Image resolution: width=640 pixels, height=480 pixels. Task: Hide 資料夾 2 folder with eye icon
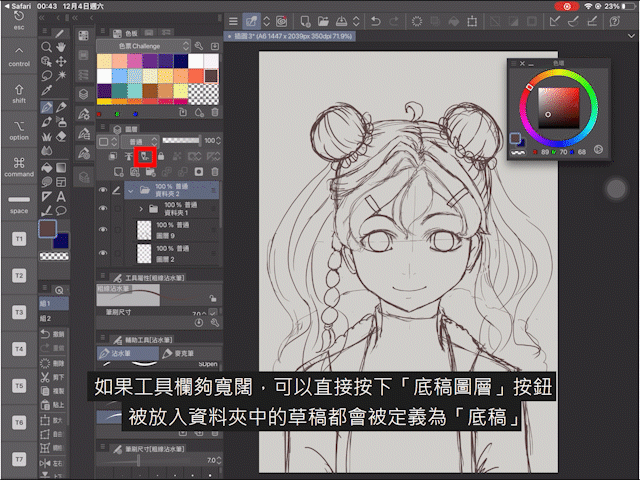[103, 190]
